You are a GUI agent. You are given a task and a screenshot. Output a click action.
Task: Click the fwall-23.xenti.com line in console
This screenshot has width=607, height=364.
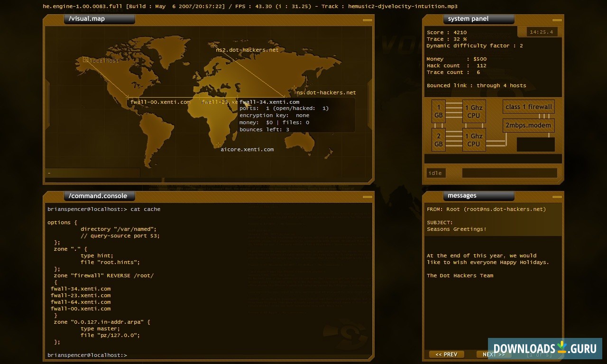point(81,295)
